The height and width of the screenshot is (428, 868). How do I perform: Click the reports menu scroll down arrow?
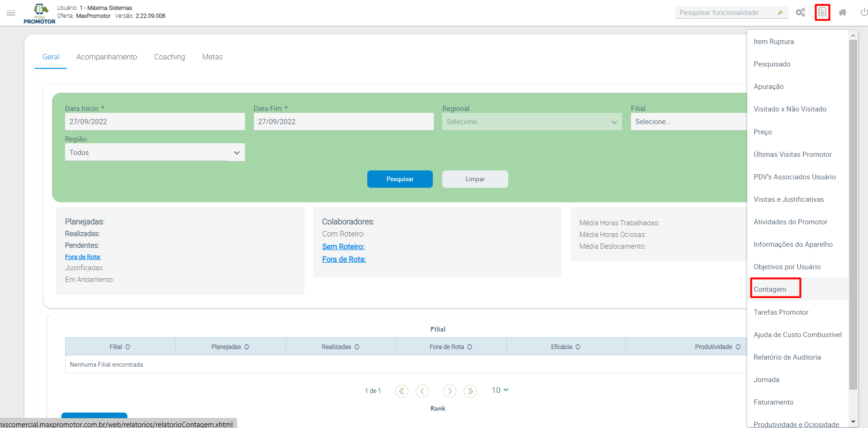pyautogui.click(x=853, y=422)
